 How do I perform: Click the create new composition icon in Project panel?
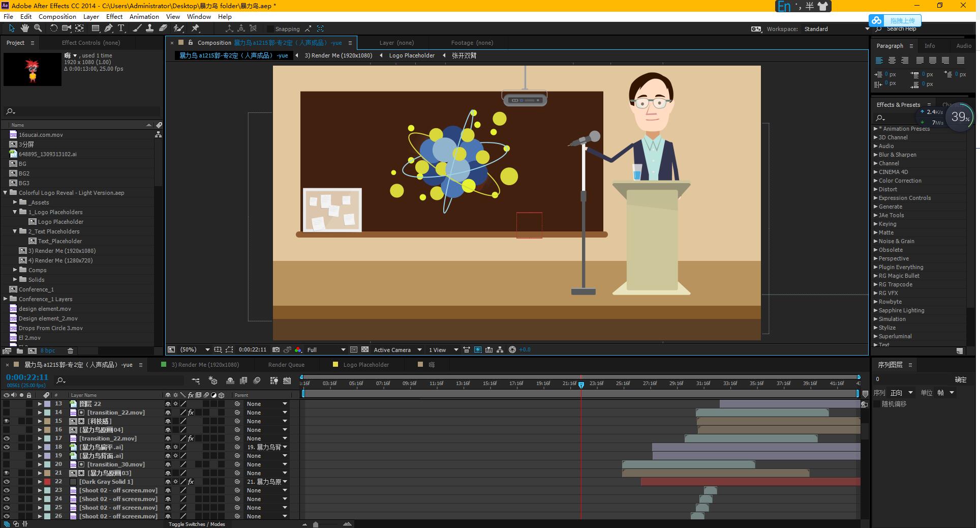[x=32, y=350]
